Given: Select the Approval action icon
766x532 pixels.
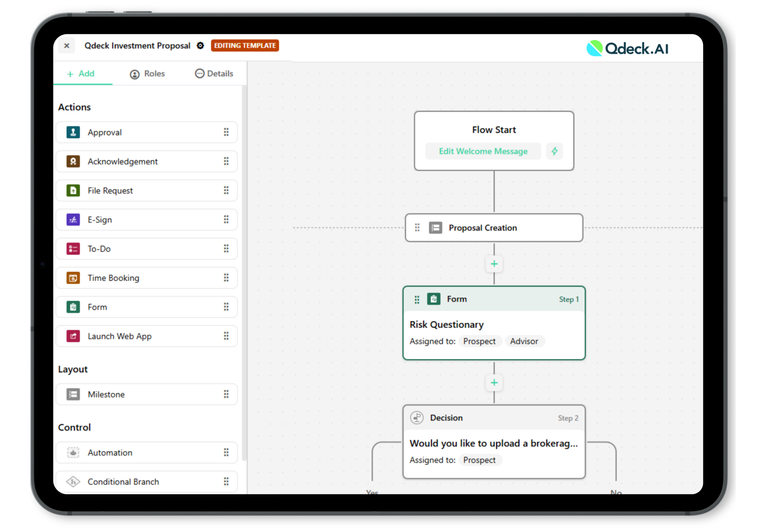Looking at the screenshot, I should (73, 132).
